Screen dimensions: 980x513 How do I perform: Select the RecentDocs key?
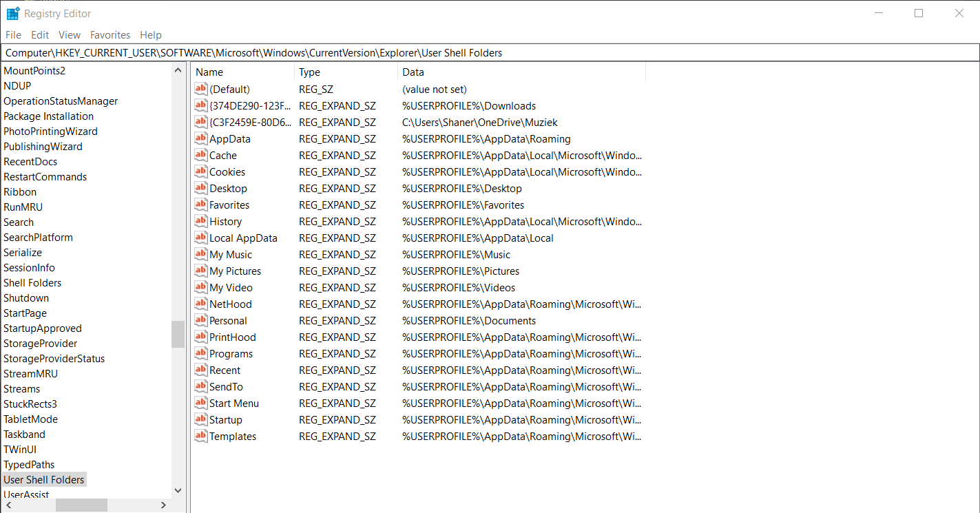click(x=30, y=161)
